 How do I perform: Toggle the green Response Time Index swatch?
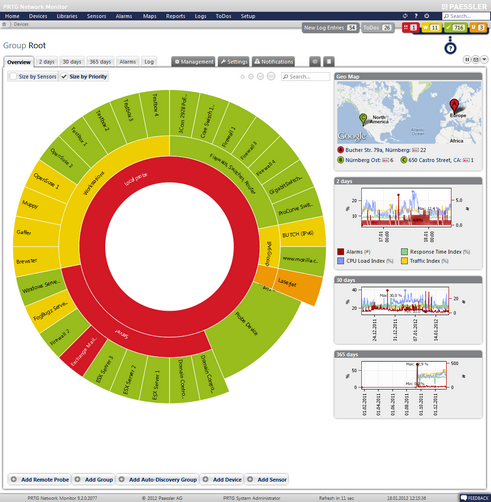coord(404,252)
